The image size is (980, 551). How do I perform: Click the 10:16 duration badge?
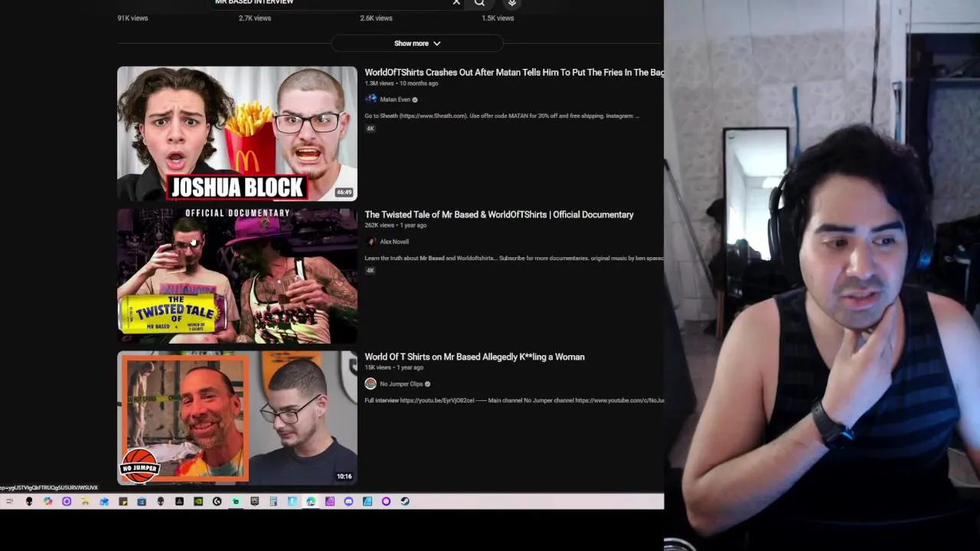pyautogui.click(x=345, y=477)
